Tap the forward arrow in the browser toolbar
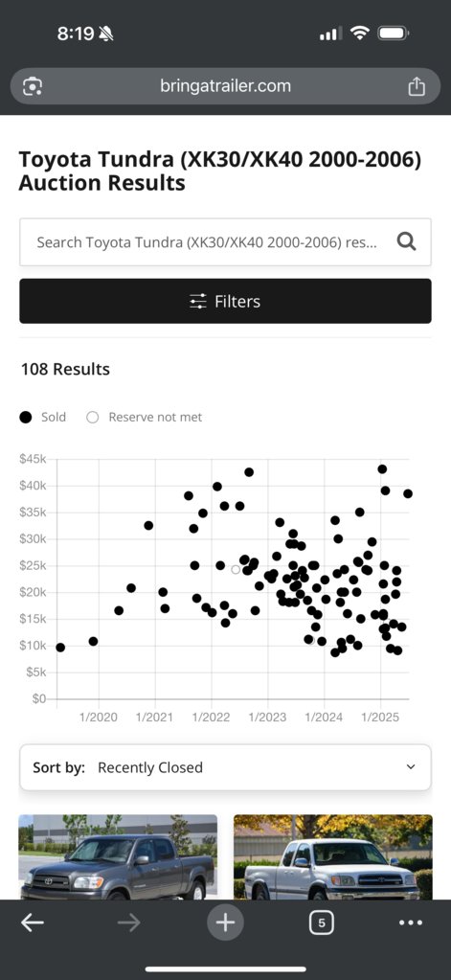The width and height of the screenshot is (451, 980). point(129,923)
